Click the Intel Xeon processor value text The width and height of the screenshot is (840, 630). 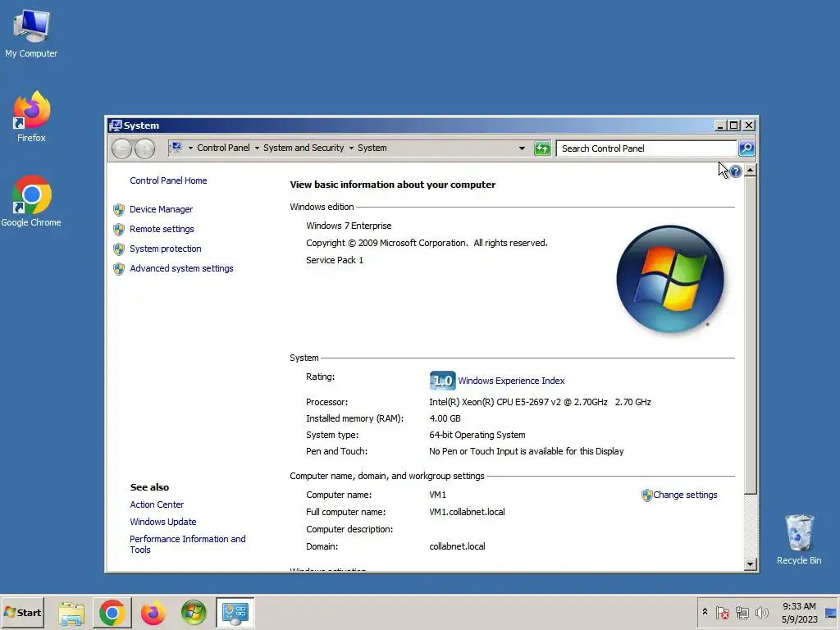[540, 402]
